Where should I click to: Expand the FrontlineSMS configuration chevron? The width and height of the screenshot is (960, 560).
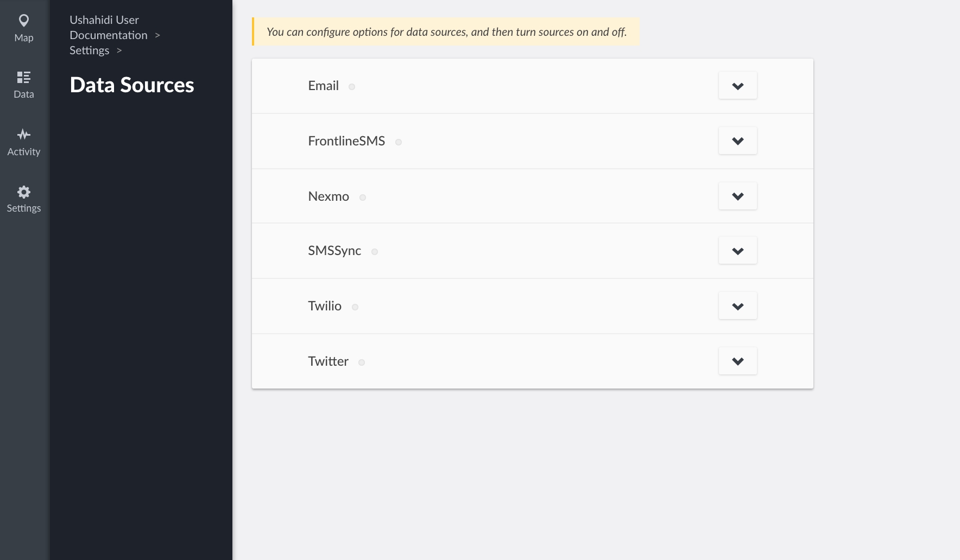(737, 141)
